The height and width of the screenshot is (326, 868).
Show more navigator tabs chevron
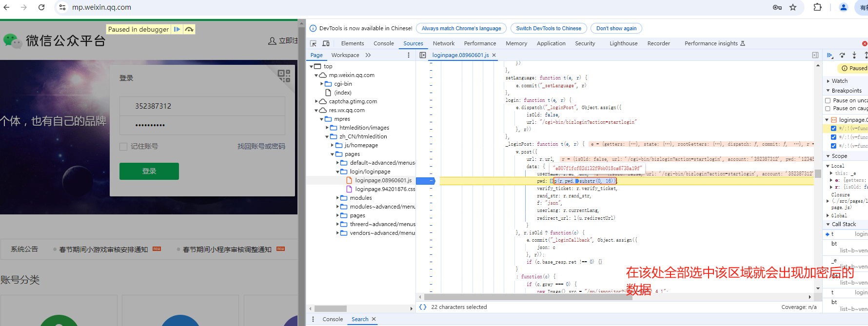tap(368, 55)
